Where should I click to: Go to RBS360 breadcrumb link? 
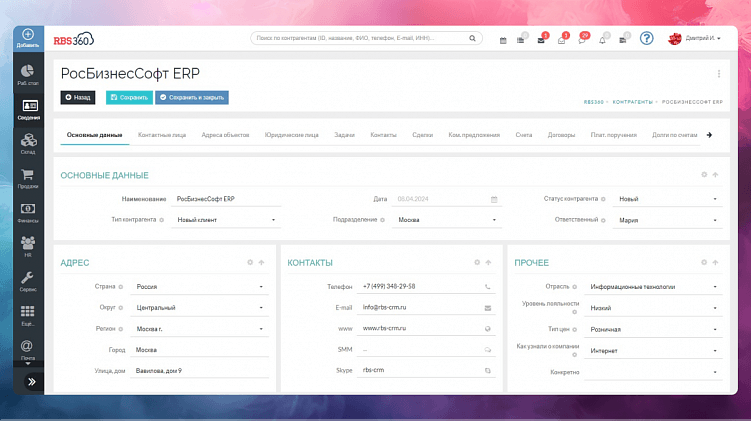pos(594,102)
